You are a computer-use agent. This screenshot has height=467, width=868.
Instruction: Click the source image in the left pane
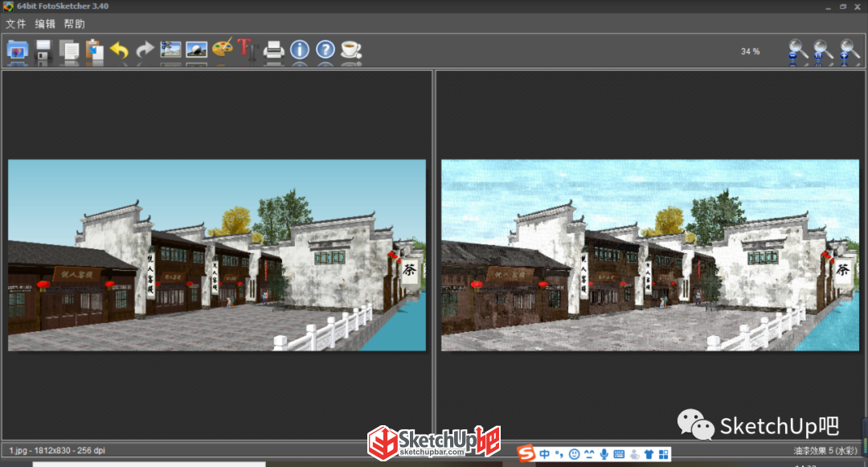217,255
